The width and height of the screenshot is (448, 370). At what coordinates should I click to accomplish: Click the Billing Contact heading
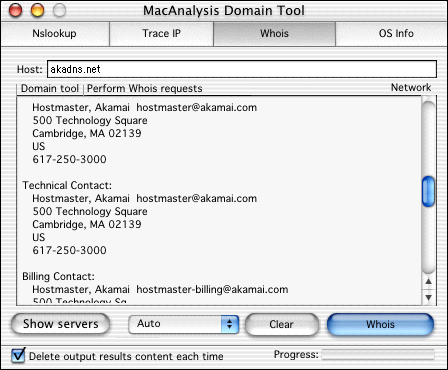pyautogui.click(x=58, y=276)
